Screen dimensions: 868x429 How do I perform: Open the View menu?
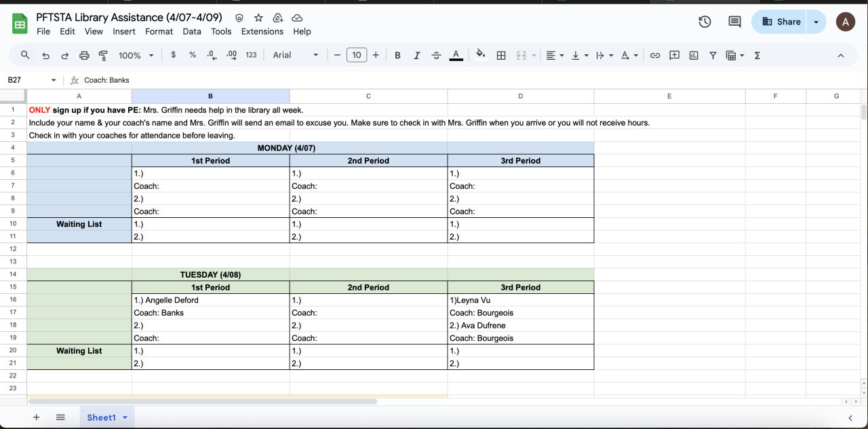coord(94,31)
